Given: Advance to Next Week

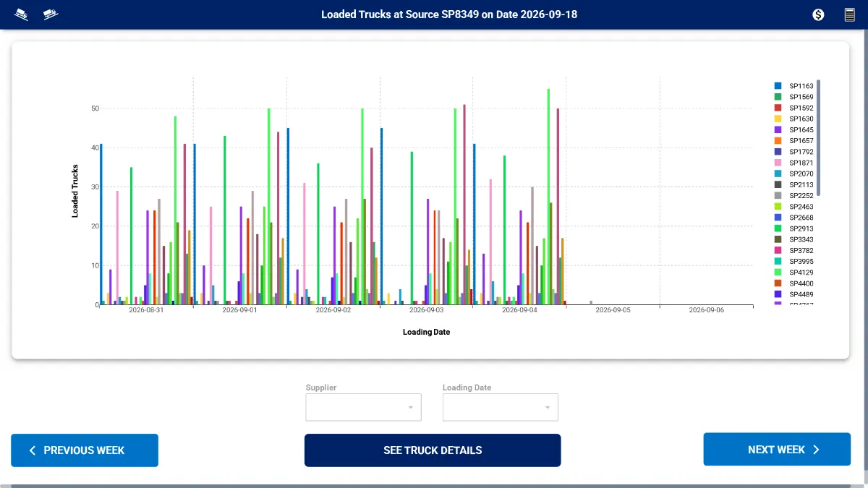Looking at the screenshot, I should 777,450.
